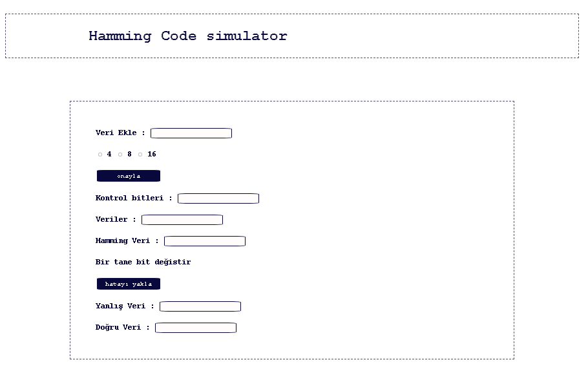Click the Hamming Code simulator title

(187, 36)
